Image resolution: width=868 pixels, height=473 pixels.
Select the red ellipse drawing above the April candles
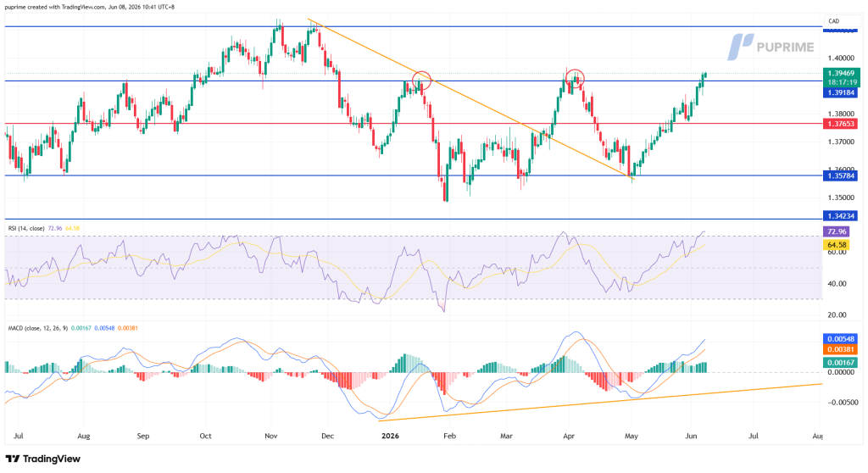click(576, 79)
